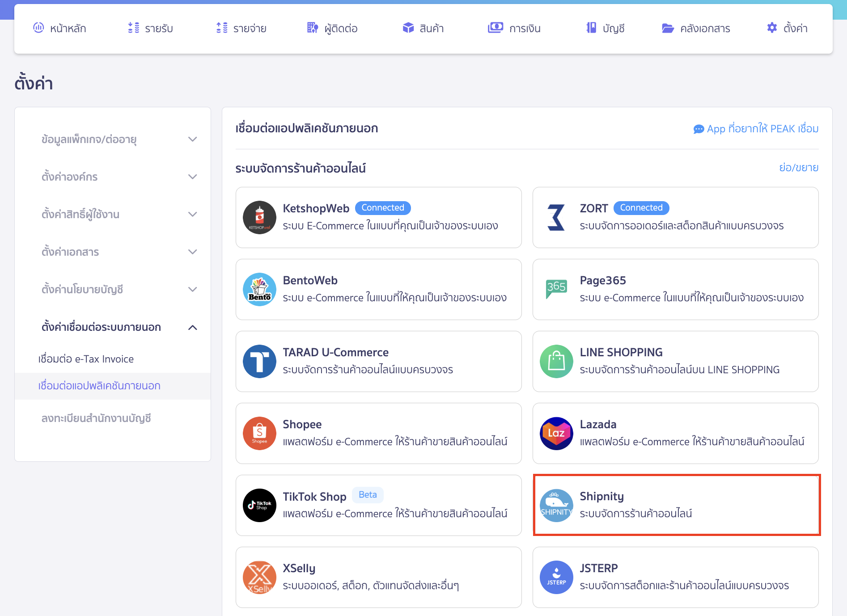Click the ย่อ/ขยาย collapse link
The width and height of the screenshot is (847, 616).
799,168
